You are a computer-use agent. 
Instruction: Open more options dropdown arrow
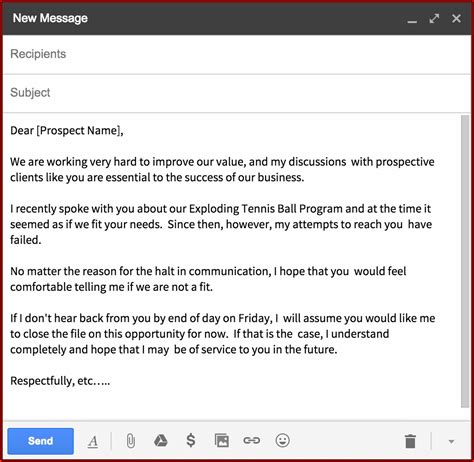pyautogui.click(x=451, y=442)
